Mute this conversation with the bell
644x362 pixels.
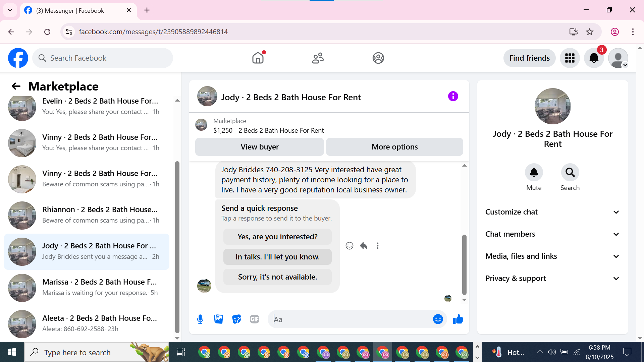(534, 173)
